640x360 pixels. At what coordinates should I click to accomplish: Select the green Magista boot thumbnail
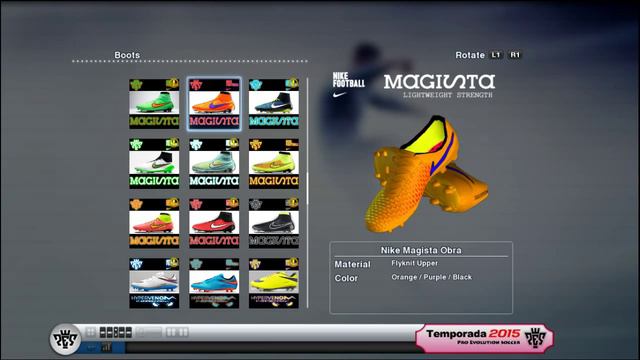154,104
